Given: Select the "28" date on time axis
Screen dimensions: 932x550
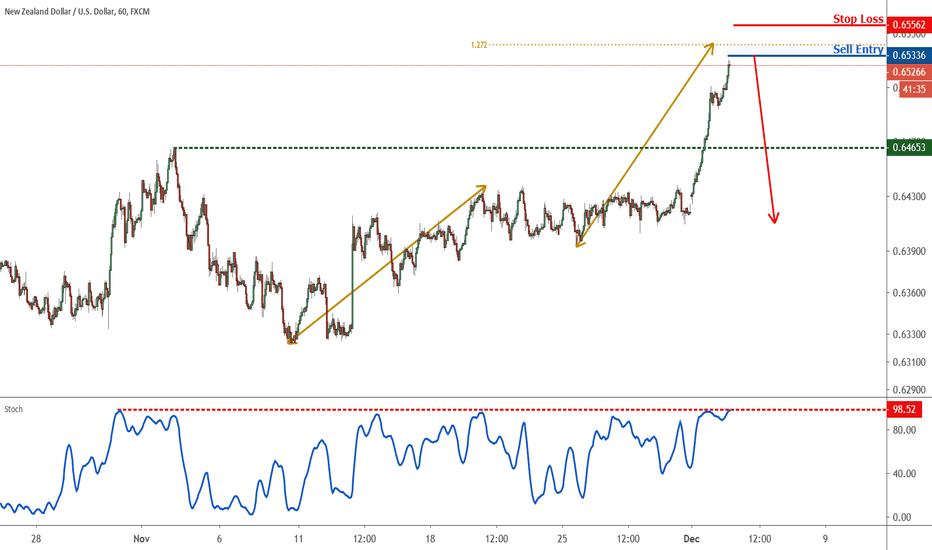Looking at the screenshot, I should pos(36,537).
